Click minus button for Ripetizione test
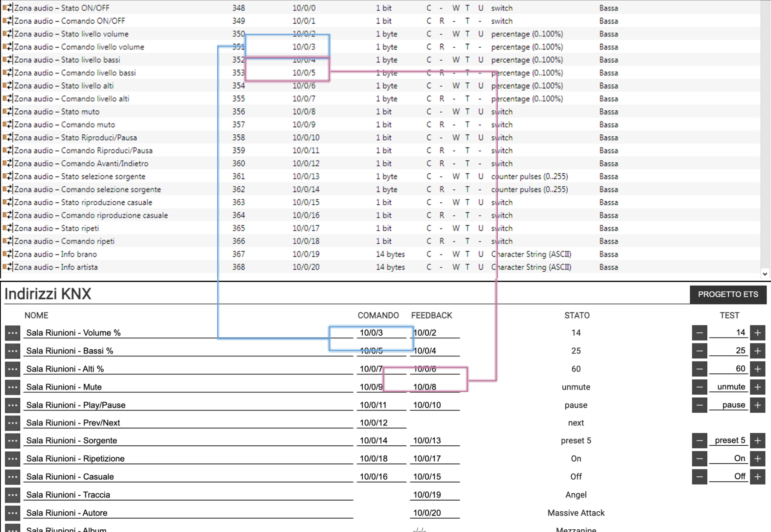 [x=699, y=458]
